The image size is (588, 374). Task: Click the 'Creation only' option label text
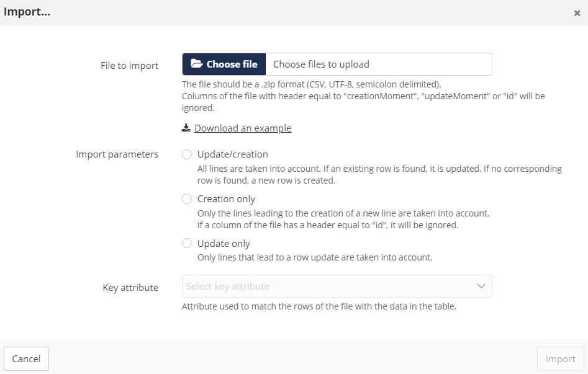pos(226,199)
